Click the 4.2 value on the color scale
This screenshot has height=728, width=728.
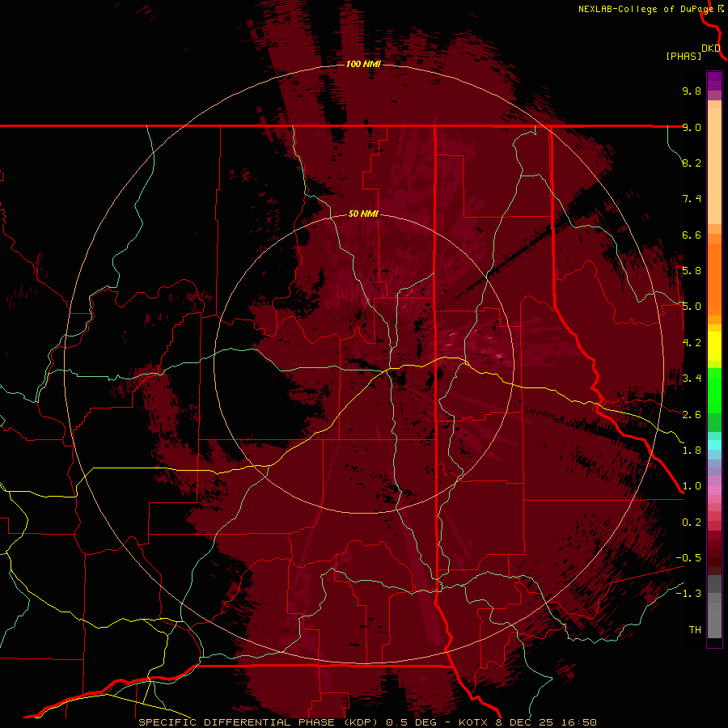click(692, 343)
